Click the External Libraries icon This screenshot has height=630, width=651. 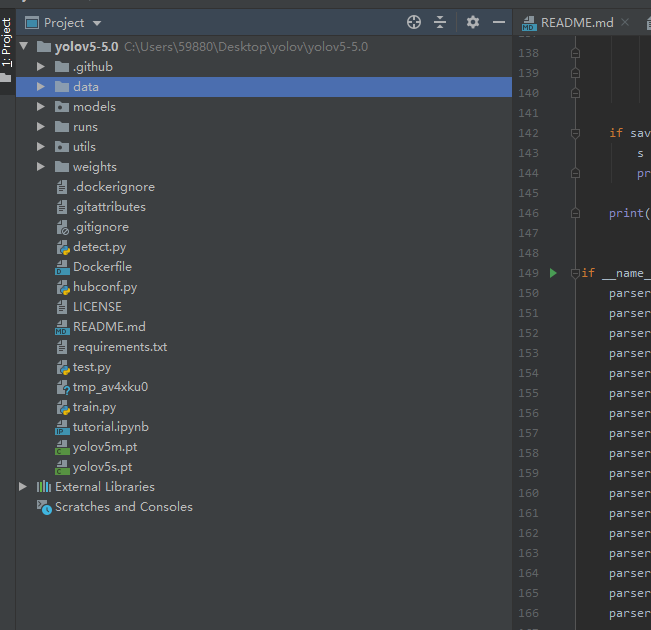pos(44,487)
